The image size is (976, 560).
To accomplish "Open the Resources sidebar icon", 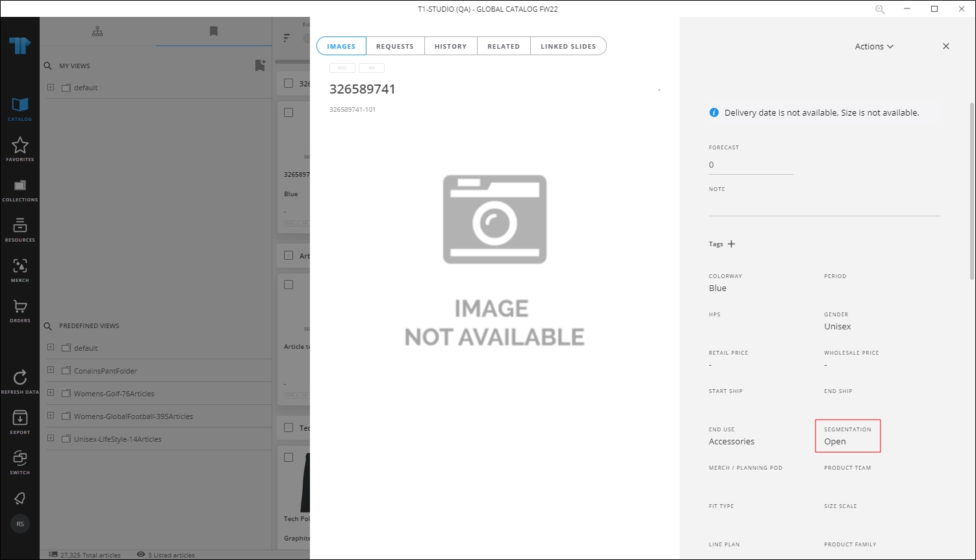I will click(19, 227).
